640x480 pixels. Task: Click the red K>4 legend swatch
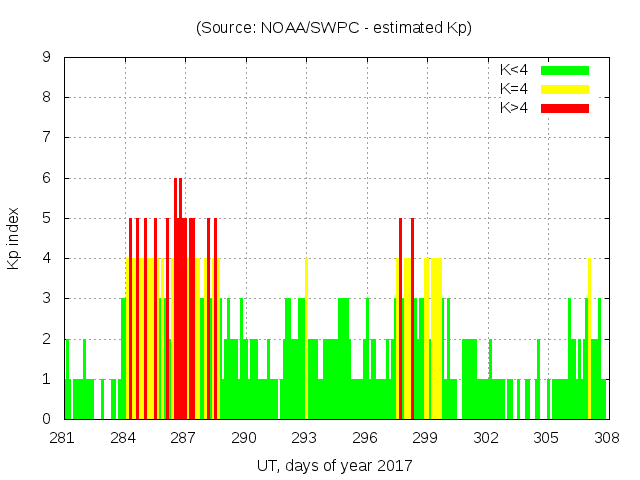click(565, 108)
